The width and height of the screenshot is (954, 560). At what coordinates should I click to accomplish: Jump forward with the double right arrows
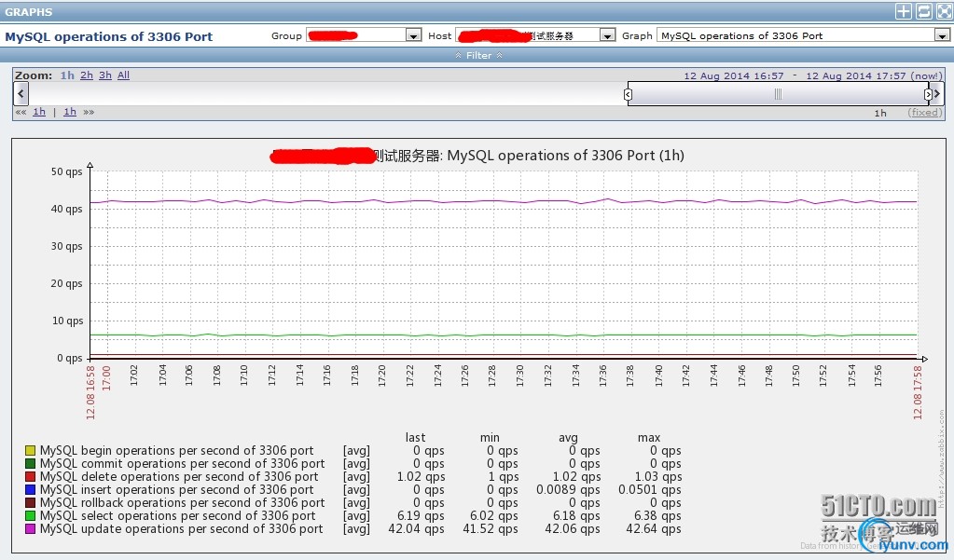click(x=89, y=112)
